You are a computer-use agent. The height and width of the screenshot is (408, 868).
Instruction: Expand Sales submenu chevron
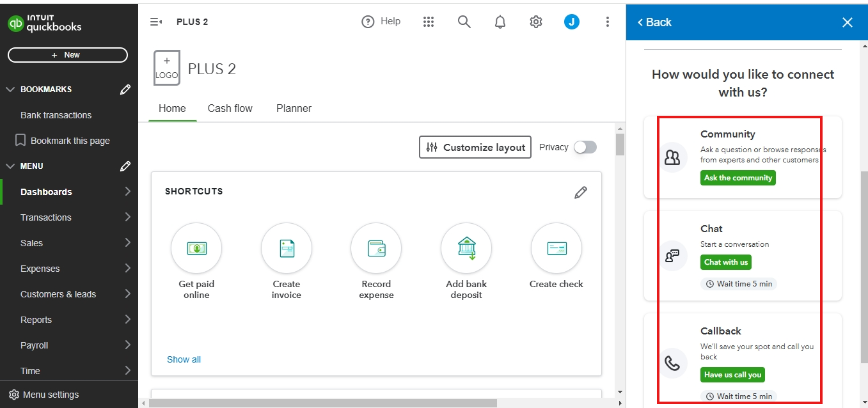128,242
